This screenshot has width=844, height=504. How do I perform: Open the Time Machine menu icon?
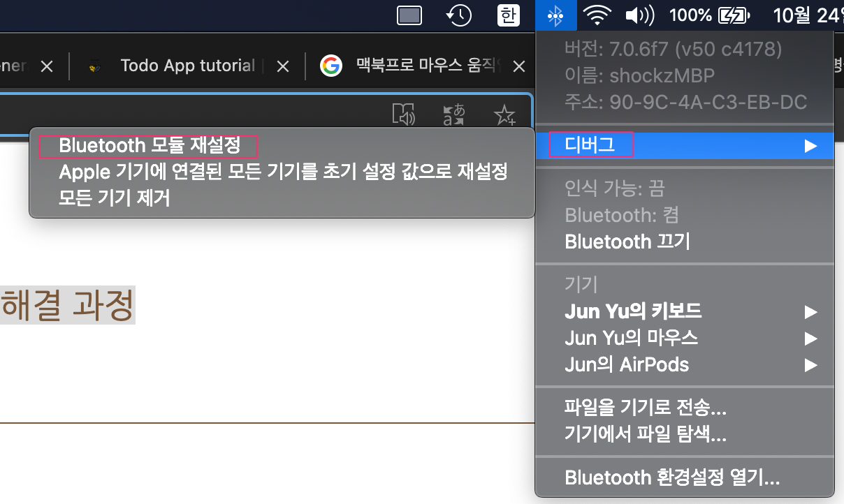tap(459, 15)
